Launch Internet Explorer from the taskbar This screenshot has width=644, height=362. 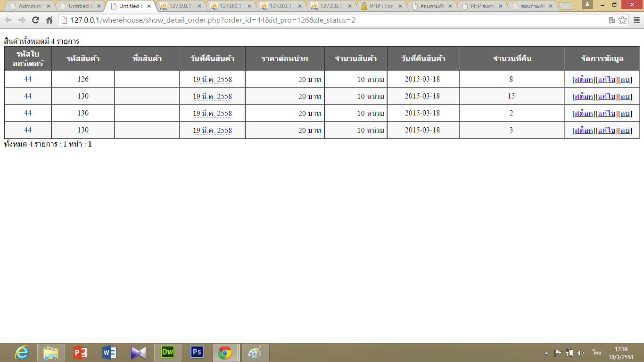(x=22, y=353)
